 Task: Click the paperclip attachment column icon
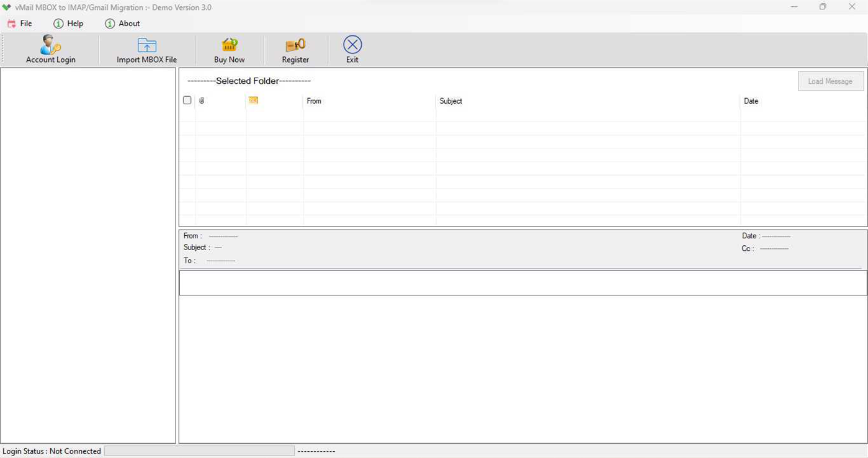[202, 100]
